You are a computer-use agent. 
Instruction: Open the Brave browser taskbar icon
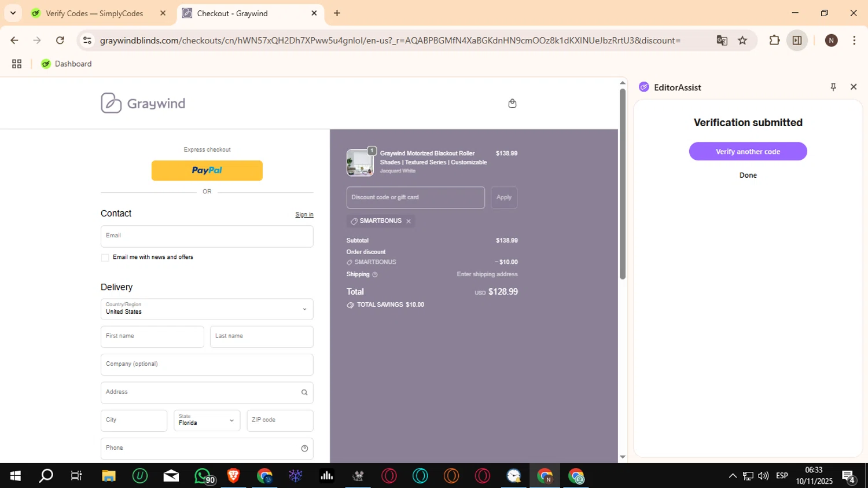233,476
